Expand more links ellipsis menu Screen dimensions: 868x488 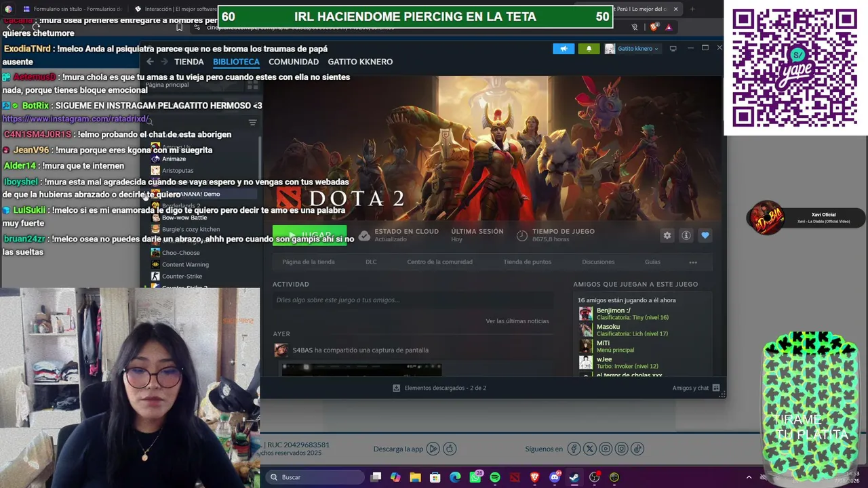pos(693,262)
